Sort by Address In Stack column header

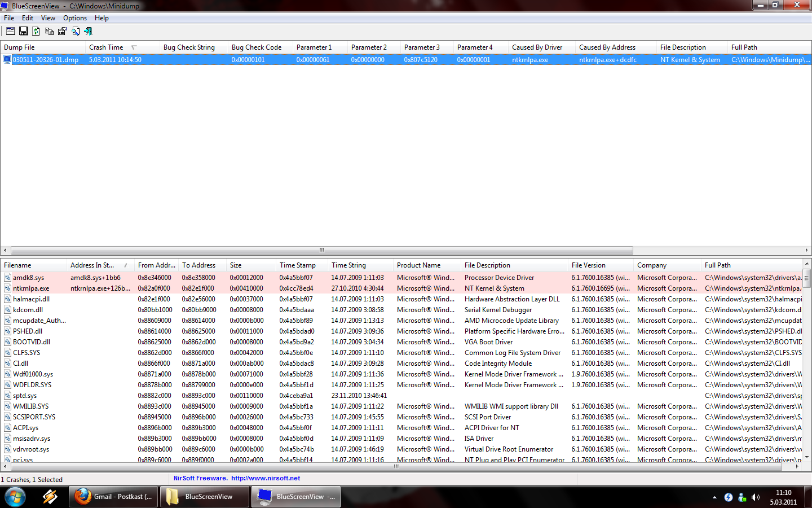click(100, 265)
